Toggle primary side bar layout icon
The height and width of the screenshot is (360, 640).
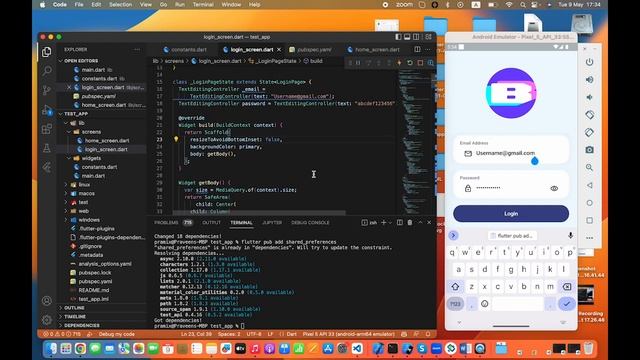click(x=398, y=37)
